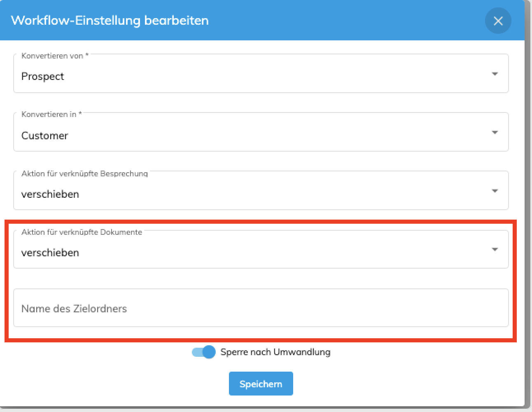
Task: Open the verknüpfte Dokumente action arrow
Action: [495, 249]
